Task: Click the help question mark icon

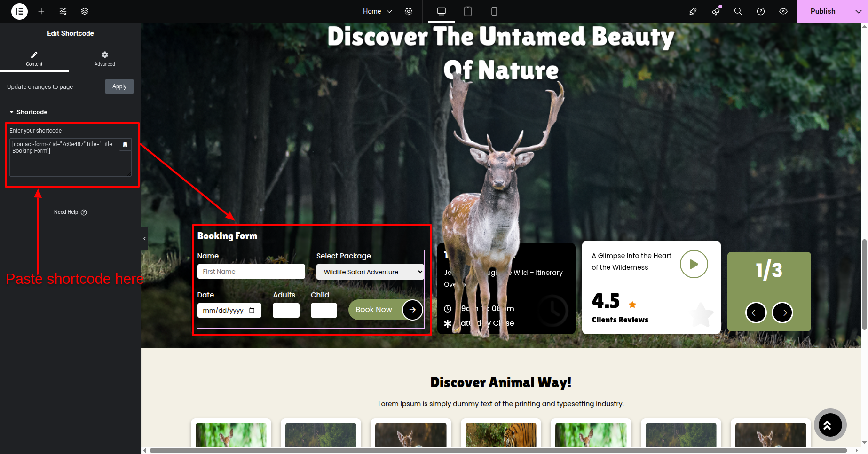Action: pos(761,11)
